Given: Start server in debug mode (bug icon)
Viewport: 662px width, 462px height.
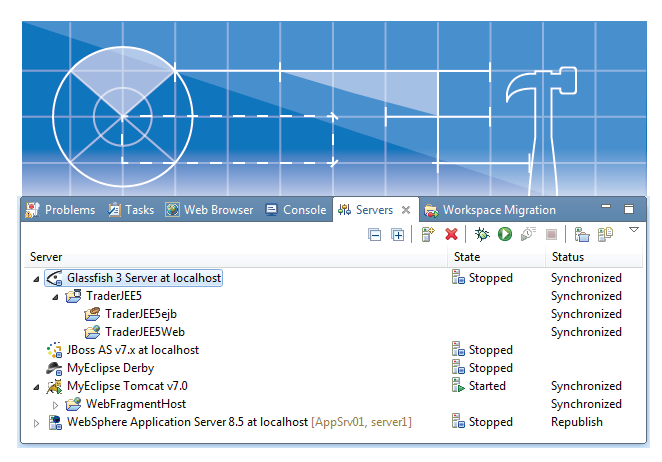Looking at the screenshot, I should 482,234.
